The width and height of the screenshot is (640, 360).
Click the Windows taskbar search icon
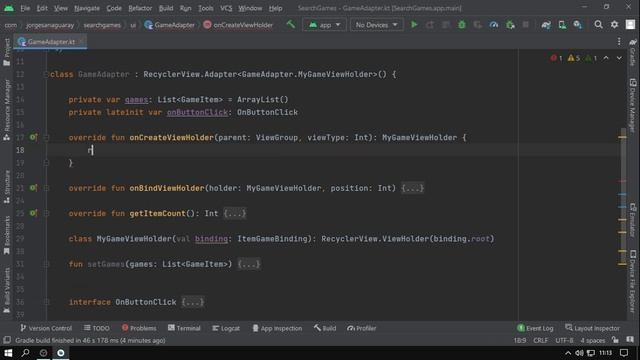[x=25, y=353]
